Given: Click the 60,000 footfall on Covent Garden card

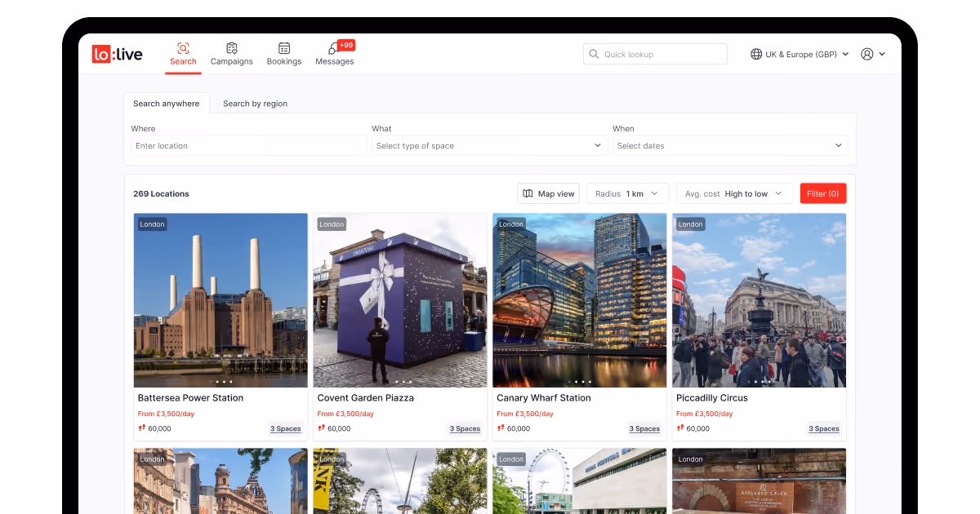Looking at the screenshot, I should [x=339, y=428].
